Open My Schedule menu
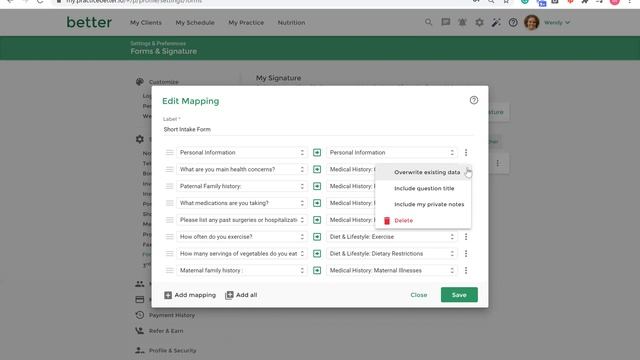The image size is (640, 360). click(195, 22)
